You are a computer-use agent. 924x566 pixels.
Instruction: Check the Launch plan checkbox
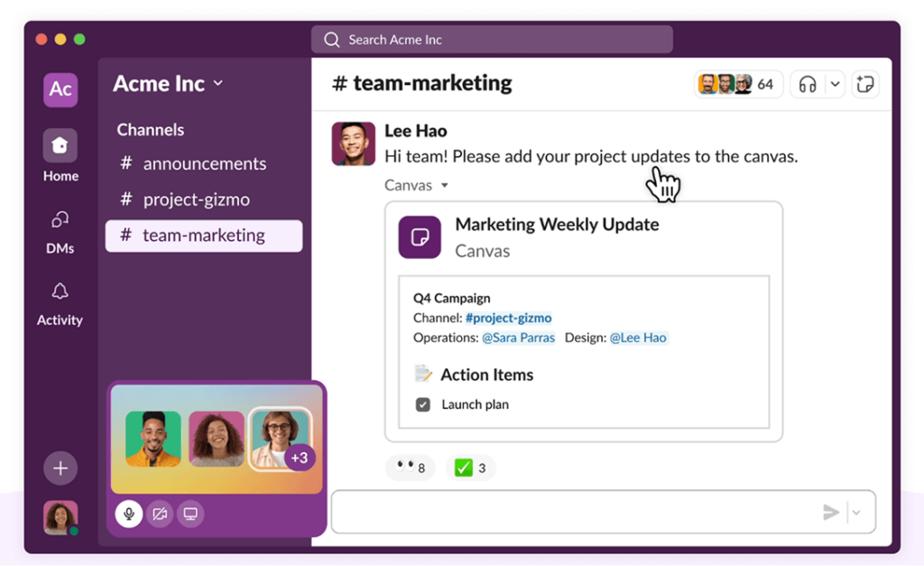click(422, 404)
